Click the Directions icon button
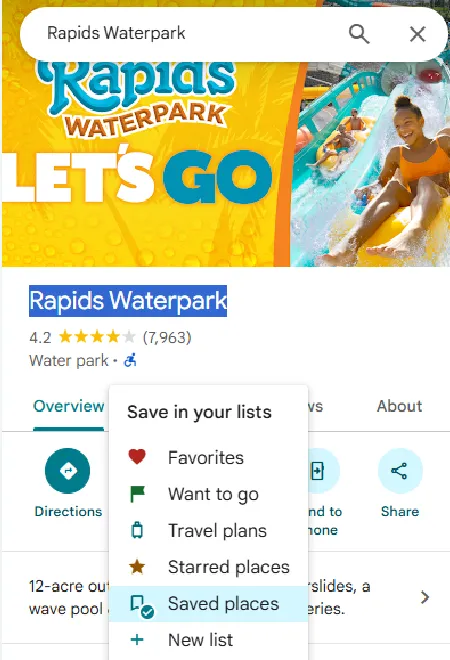This screenshot has width=450, height=660. 67,471
